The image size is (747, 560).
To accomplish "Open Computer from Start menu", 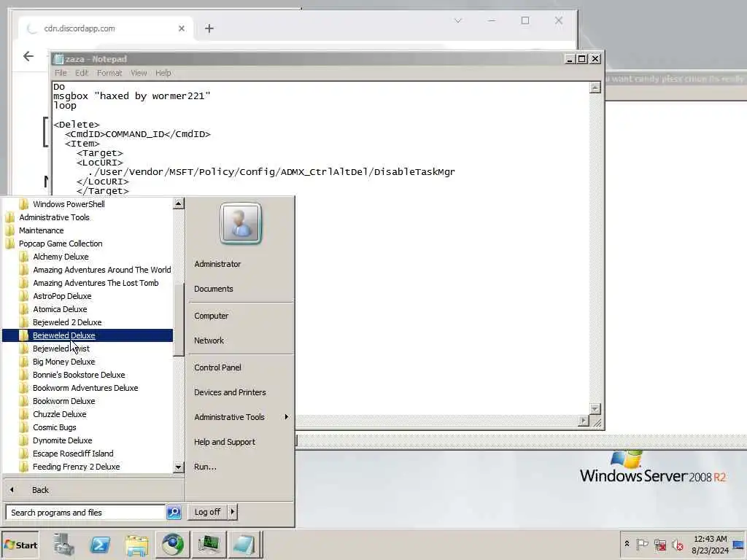I will click(x=211, y=316).
